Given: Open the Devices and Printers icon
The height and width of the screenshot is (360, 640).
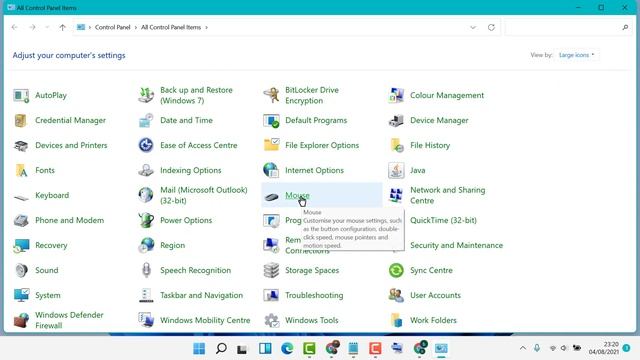Looking at the screenshot, I should coord(21,145).
